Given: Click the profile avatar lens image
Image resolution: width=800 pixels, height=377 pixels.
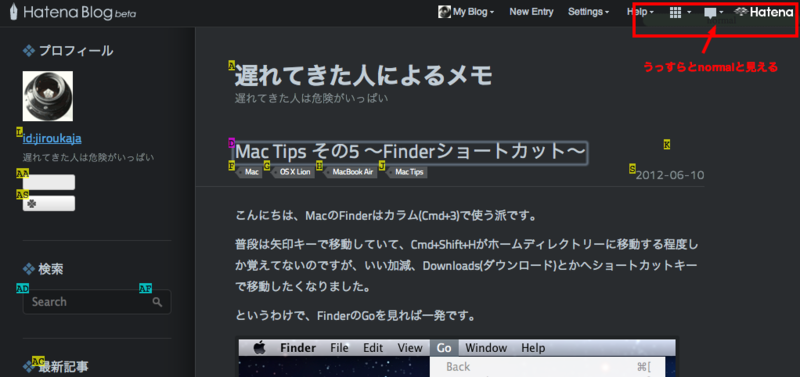Looking at the screenshot, I should point(48,96).
